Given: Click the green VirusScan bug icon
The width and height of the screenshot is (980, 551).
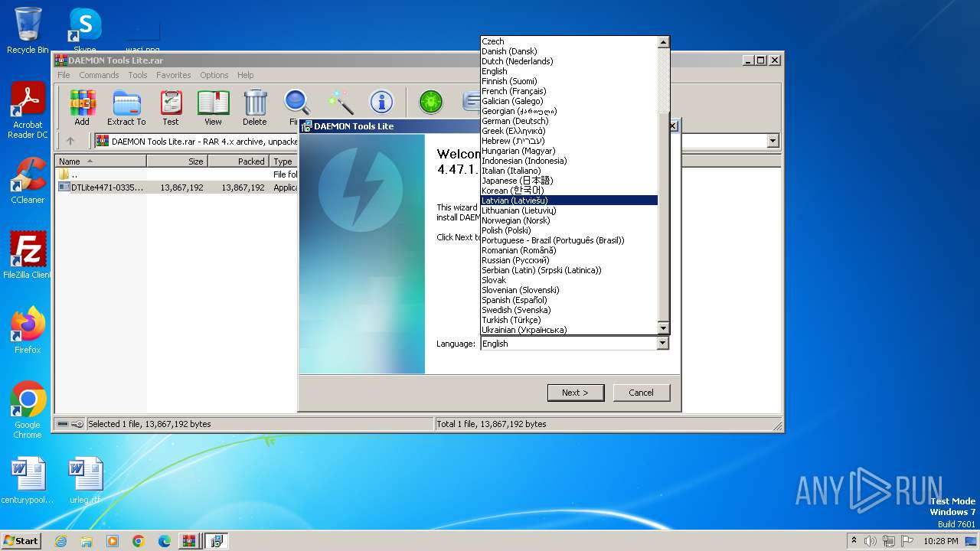Looking at the screenshot, I should (x=431, y=102).
